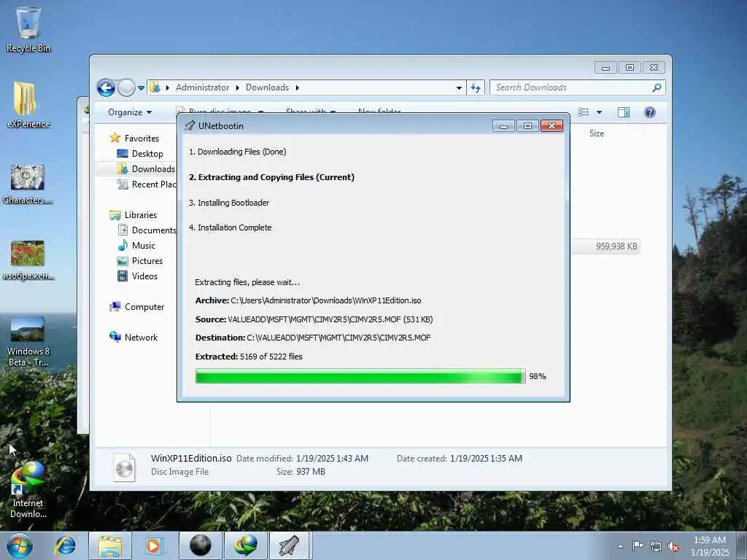Expand arrow after Downloads breadcrumb
This screenshot has height=560, width=747.
[x=298, y=87]
